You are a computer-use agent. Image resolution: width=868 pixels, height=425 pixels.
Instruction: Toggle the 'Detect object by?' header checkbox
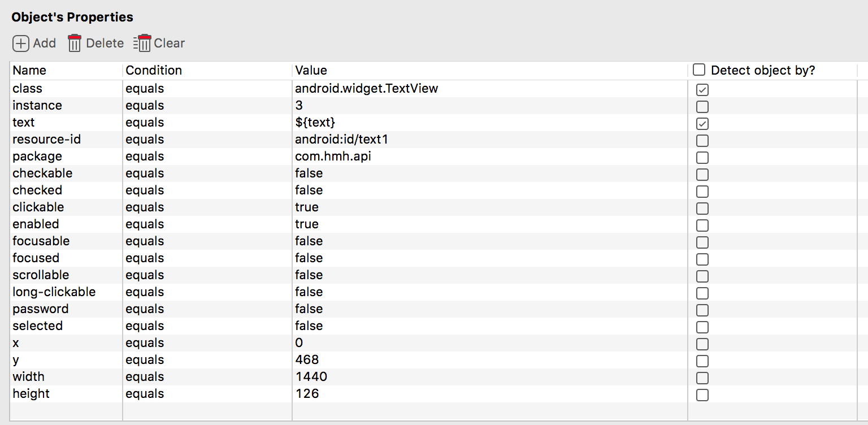[x=700, y=70]
